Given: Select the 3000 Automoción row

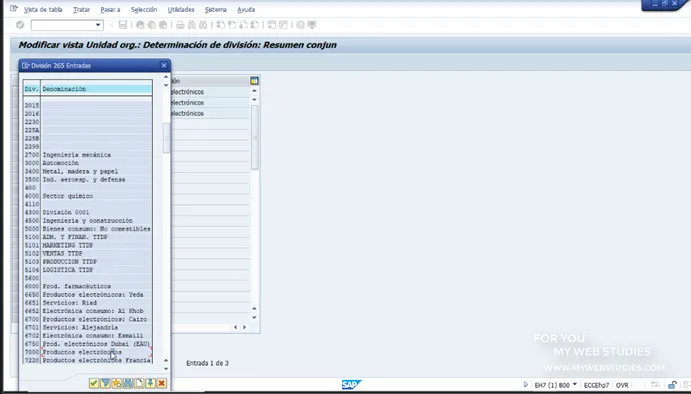Looking at the screenshot, I should [88, 163].
